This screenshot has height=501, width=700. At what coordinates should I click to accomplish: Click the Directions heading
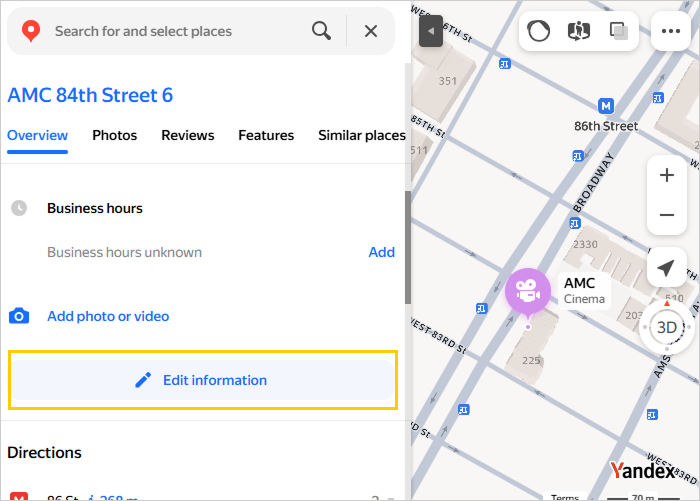(44, 453)
